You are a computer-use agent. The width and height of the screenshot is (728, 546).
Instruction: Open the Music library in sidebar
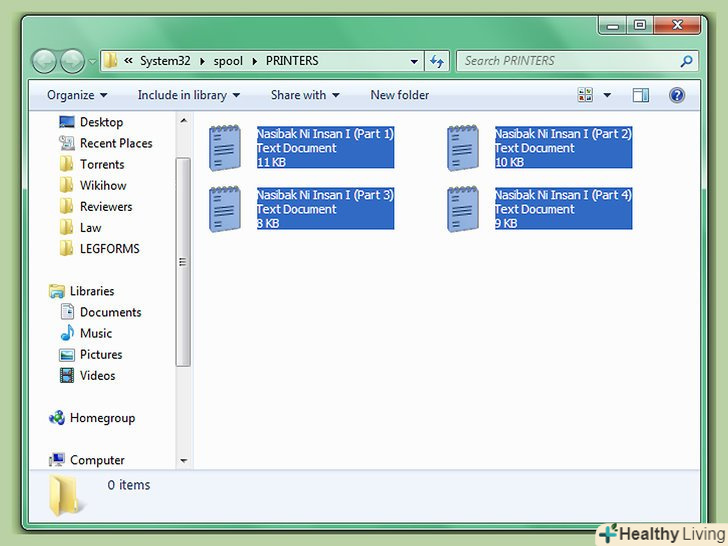[x=96, y=333]
